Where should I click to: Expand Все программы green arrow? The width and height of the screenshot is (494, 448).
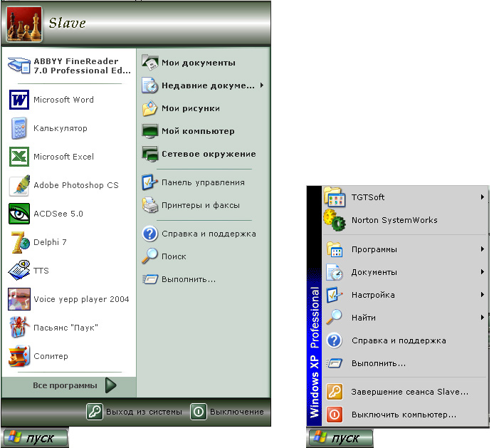[111, 385]
